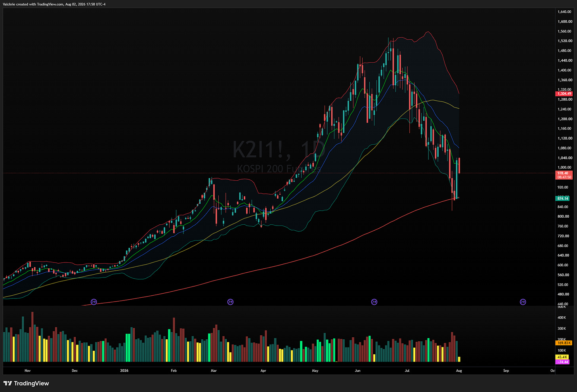
Task: Click the 1,640.00 price axis label
Action: [564, 12]
